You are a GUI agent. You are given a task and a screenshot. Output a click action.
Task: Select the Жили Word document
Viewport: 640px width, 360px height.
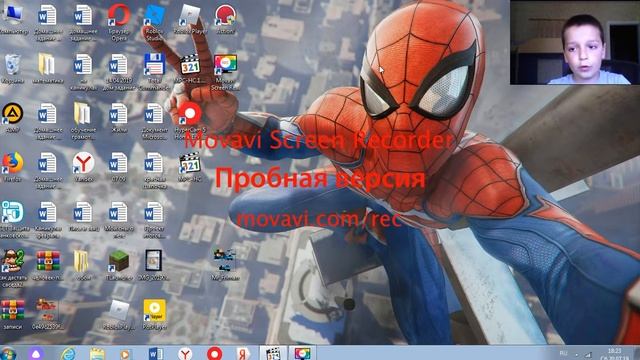[x=118, y=118]
